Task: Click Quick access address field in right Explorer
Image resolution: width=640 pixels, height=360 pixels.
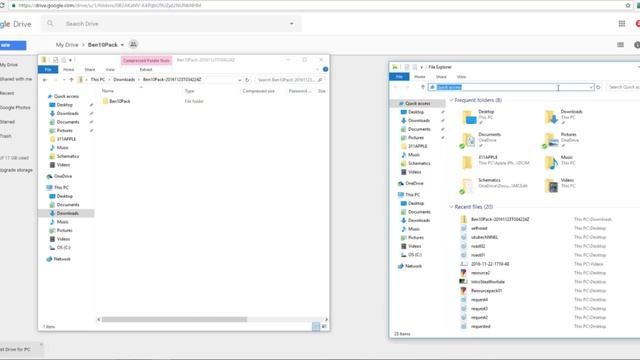Action: click(510, 87)
